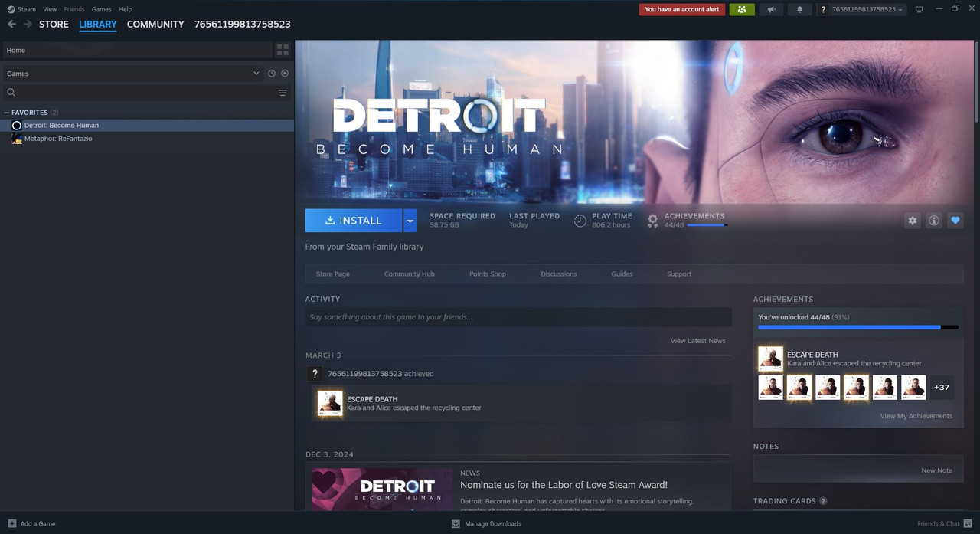Screen dimensions: 980x534
Task: Click View Latest News link
Action: pyautogui.click(x=697, y=341)
